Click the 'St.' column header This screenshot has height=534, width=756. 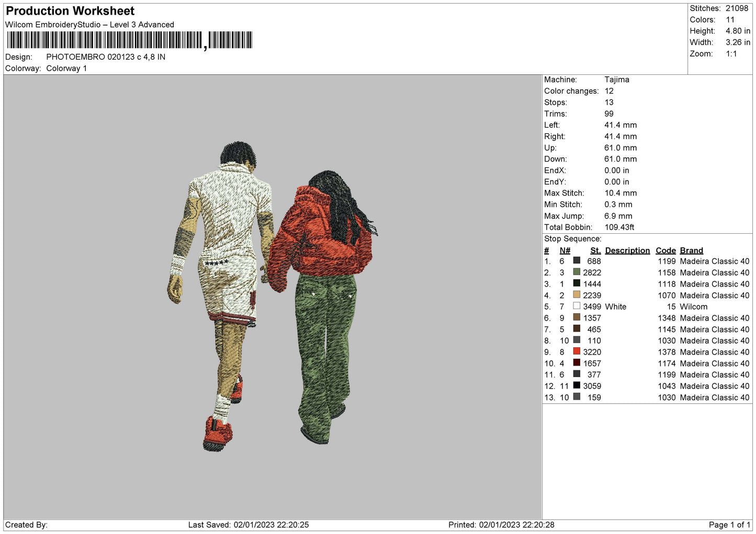point(595,251)
